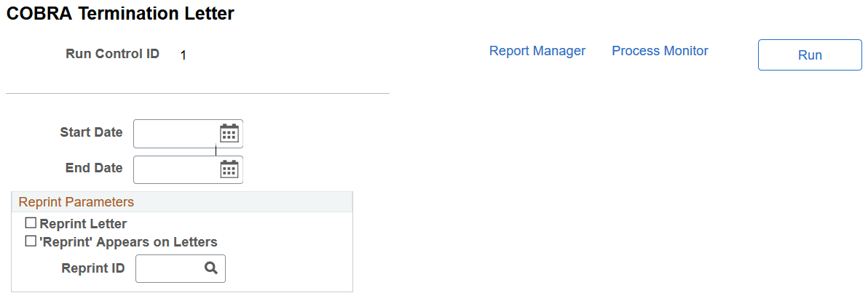Open the Start Date calendar picker

pos(229,134)
